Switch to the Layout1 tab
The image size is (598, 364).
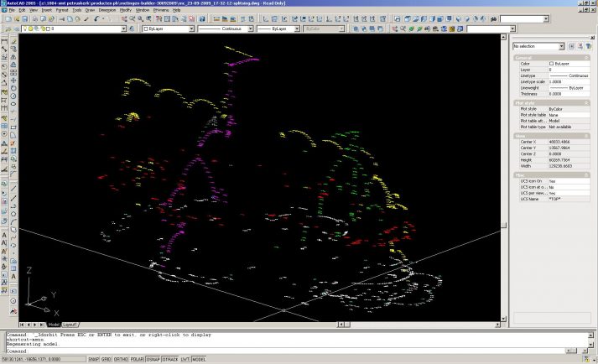pyautogui.click(x=70, y=325)
